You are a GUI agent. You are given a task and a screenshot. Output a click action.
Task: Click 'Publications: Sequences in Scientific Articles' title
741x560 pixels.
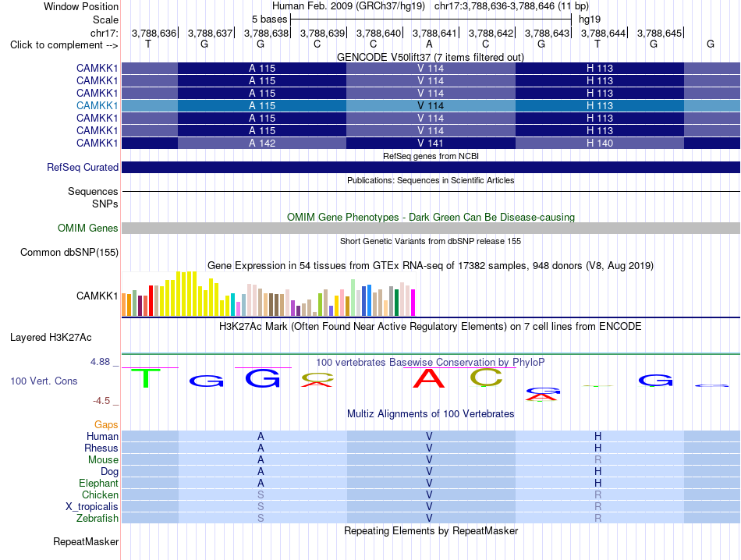pos(431,180)
